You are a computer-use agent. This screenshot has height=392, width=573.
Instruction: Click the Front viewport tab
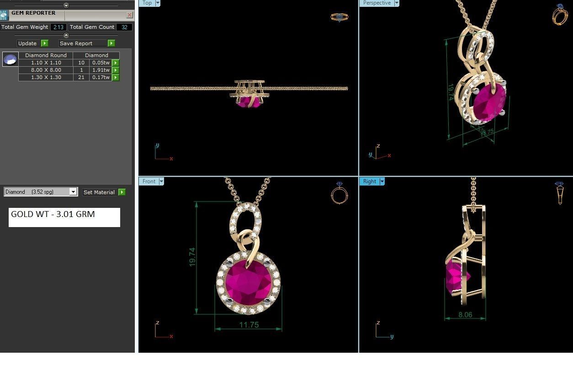[x=149, y=181]
